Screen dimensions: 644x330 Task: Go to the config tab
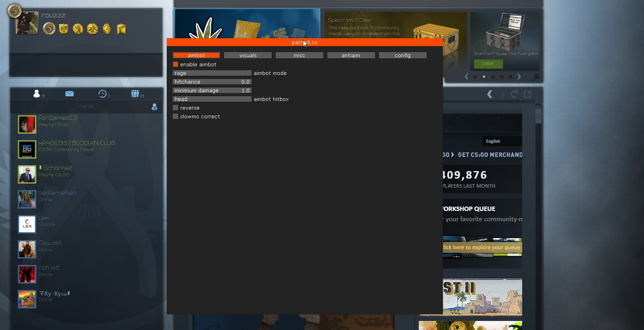[403, 55]
